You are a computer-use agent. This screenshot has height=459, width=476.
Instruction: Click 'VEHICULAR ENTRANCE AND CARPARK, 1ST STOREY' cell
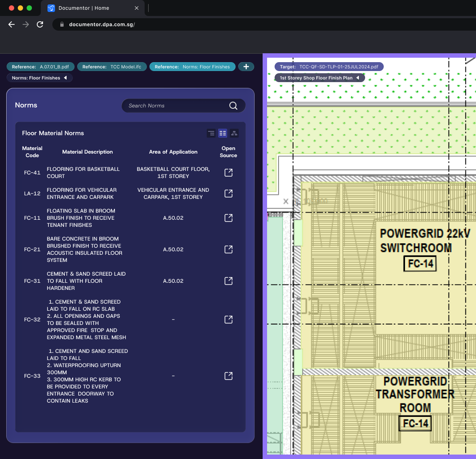[x=173, y=194]
